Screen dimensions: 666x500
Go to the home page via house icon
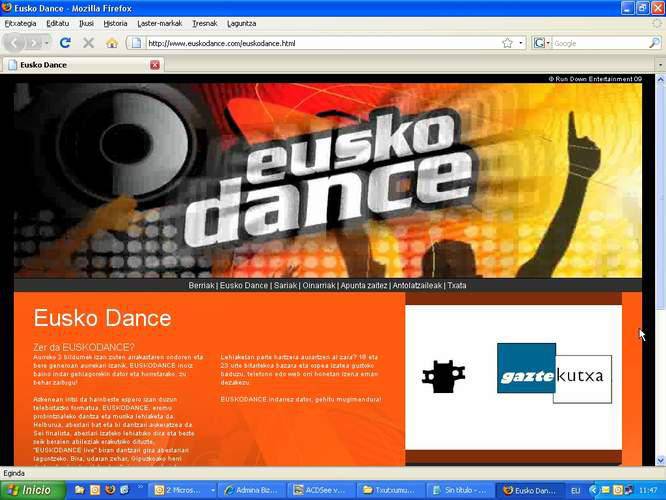click(112, 43)
